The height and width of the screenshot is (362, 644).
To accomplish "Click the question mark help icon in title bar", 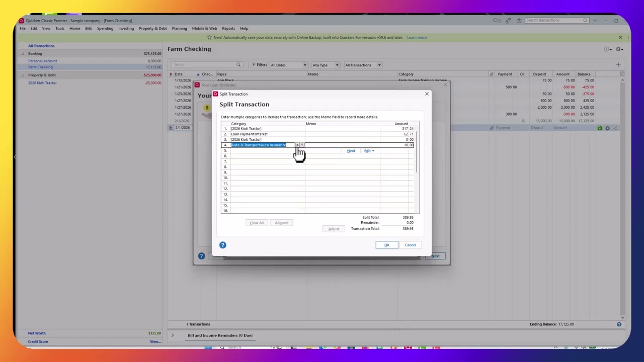I will 519,21.
